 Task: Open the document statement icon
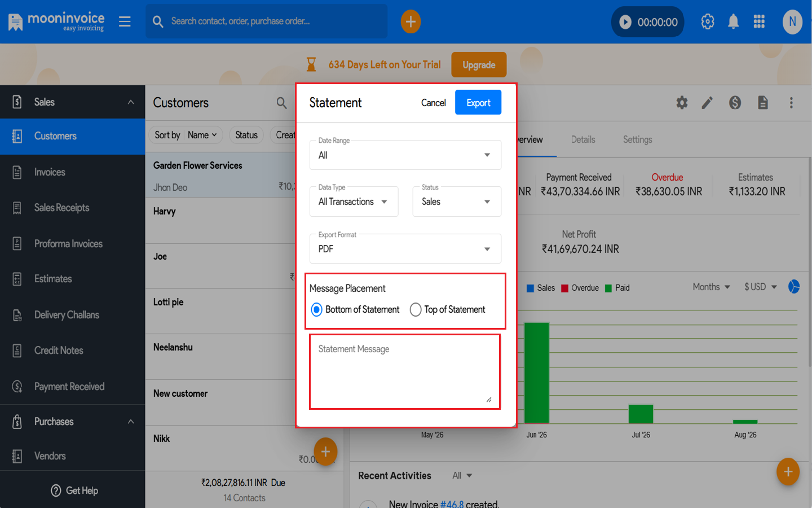tap(763, 103)
